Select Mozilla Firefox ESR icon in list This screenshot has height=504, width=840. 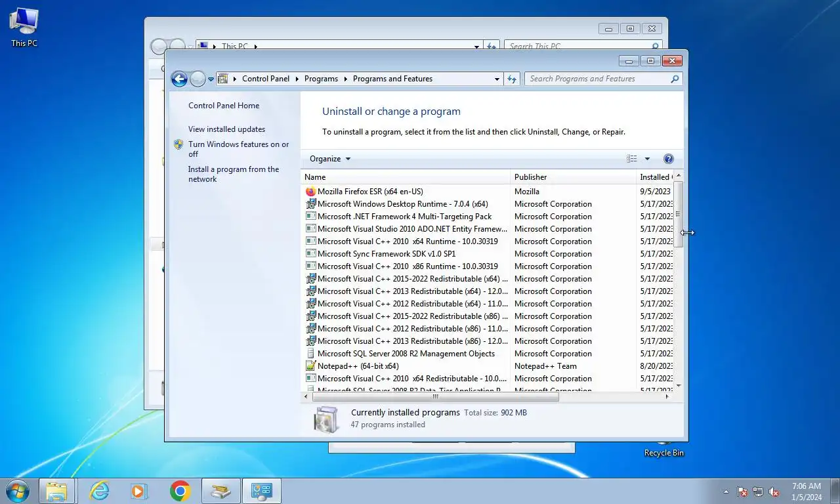coord(311,192)
